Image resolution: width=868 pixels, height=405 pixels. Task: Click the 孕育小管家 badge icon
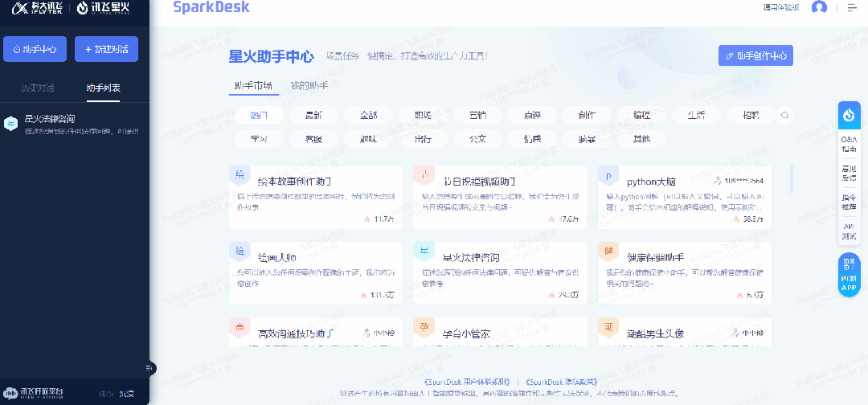[424, 326]
